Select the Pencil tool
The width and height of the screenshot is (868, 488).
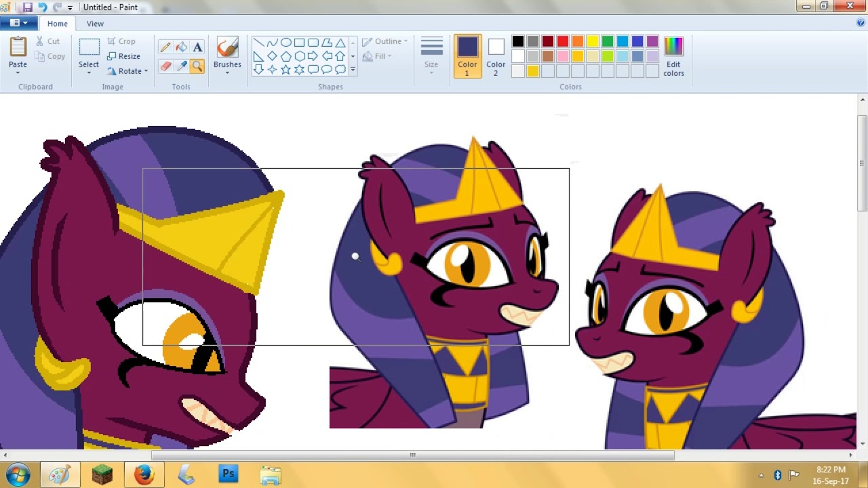click(x=165, y=47)
